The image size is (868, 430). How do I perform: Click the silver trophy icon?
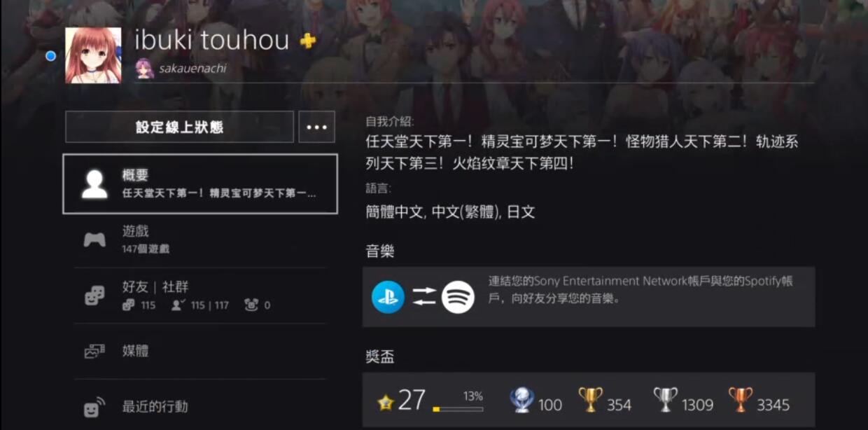[x=665, y=400]
